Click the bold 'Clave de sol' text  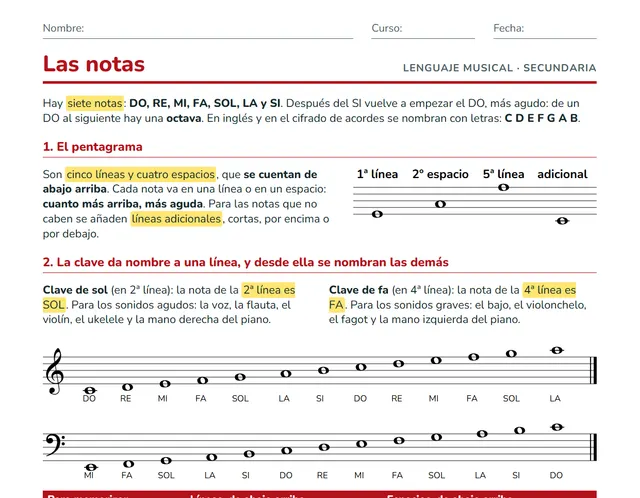pos(75,290)
